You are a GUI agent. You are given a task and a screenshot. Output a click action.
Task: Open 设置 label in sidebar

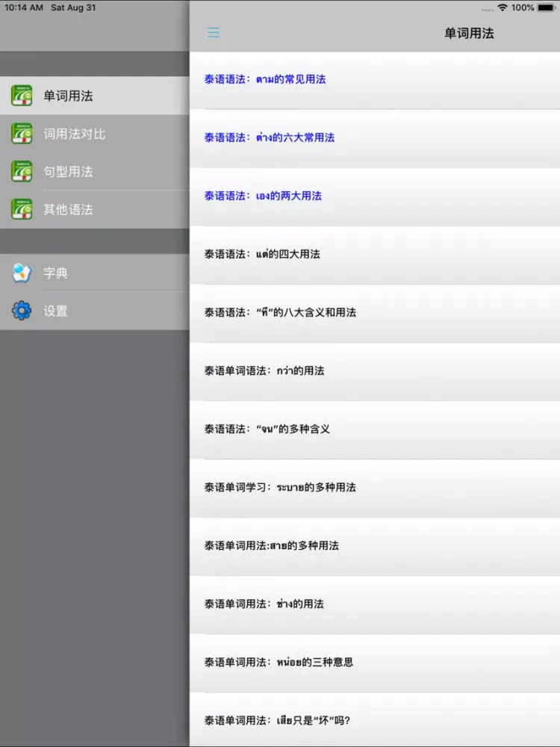pyautogui.click(x=56, y=311)
